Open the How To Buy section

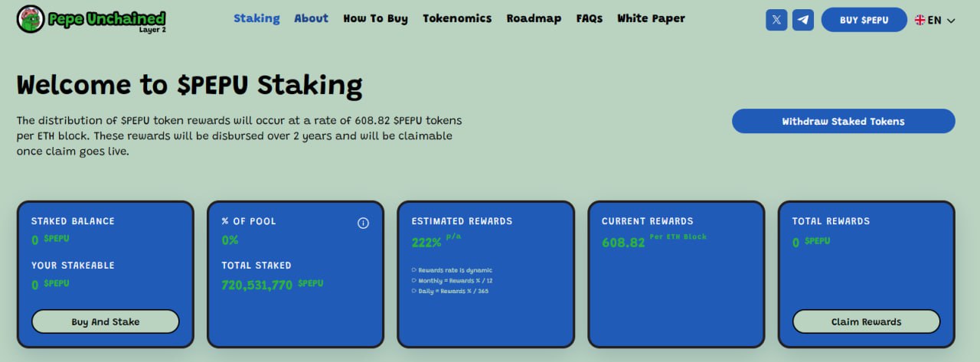375,18
